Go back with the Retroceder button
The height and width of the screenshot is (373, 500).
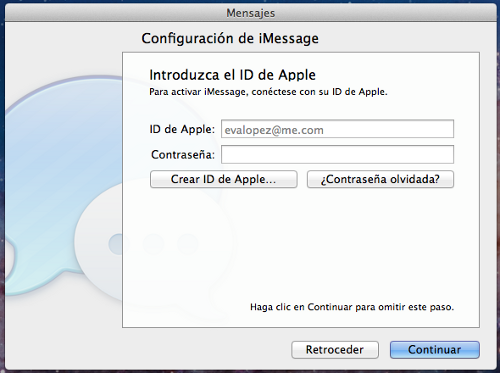335,350
